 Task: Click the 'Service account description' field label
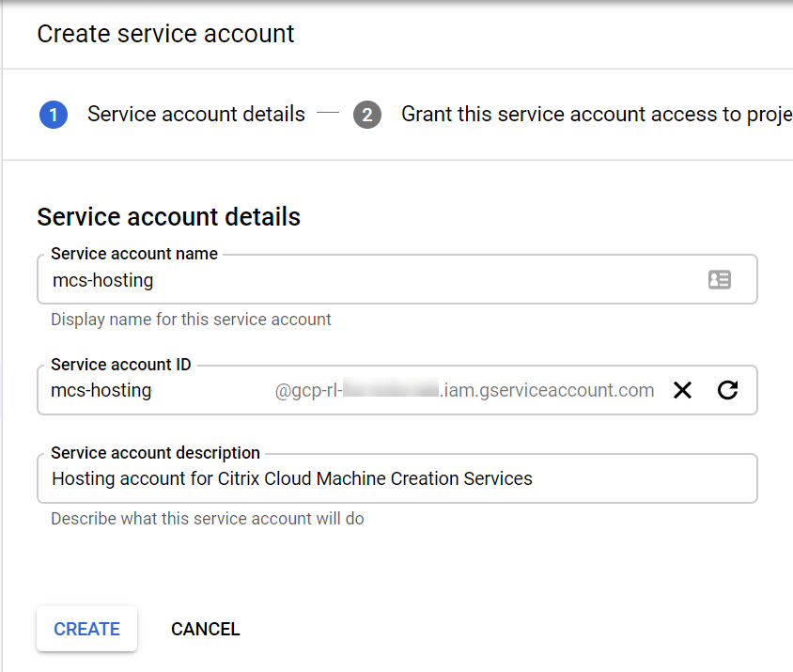[x=155, y=453]
